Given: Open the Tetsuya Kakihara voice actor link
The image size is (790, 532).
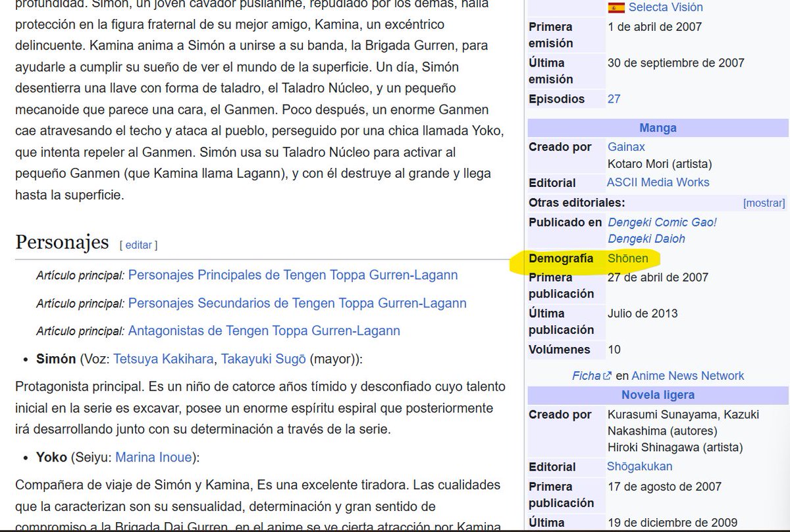Looking at the screenshot, I should point(163,359).
